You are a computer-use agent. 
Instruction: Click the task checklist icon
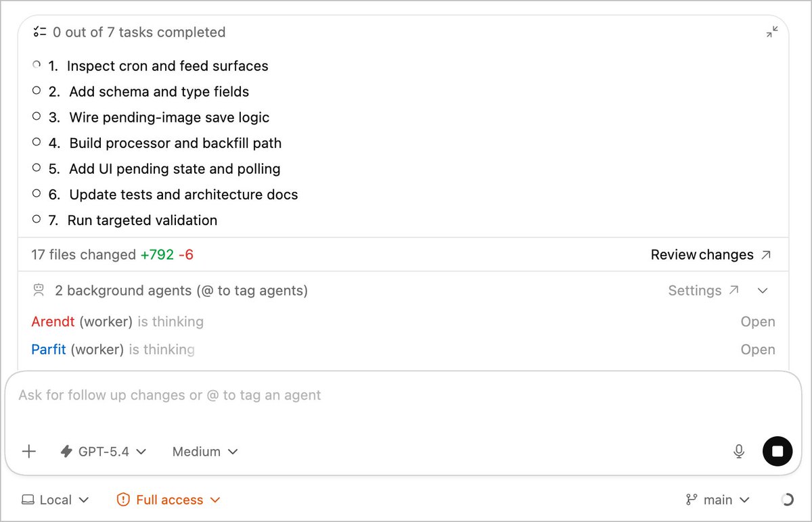40,32
